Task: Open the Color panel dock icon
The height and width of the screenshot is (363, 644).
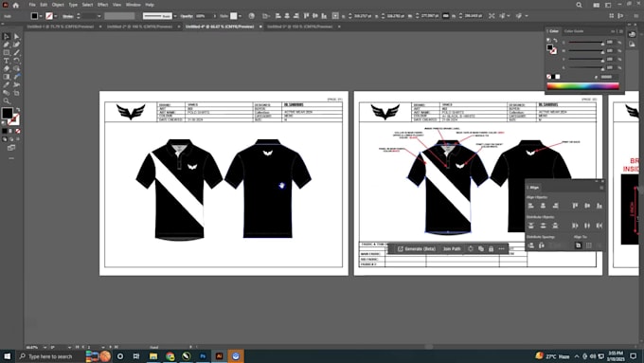Action: click(x=632, y=34)
